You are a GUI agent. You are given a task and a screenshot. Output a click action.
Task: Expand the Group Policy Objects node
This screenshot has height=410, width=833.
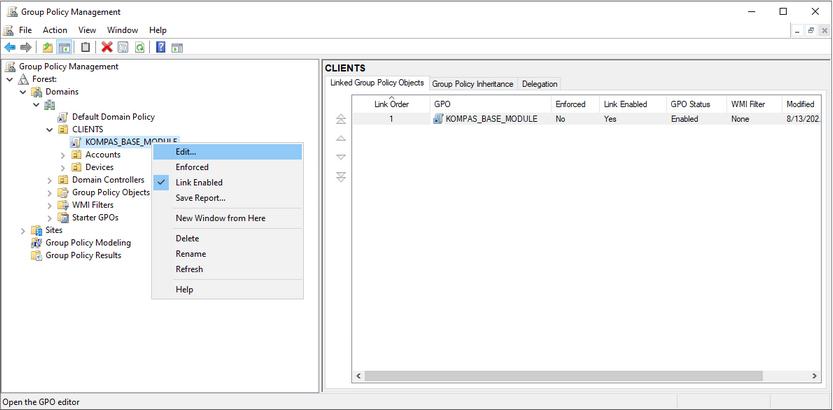point(49,193)
